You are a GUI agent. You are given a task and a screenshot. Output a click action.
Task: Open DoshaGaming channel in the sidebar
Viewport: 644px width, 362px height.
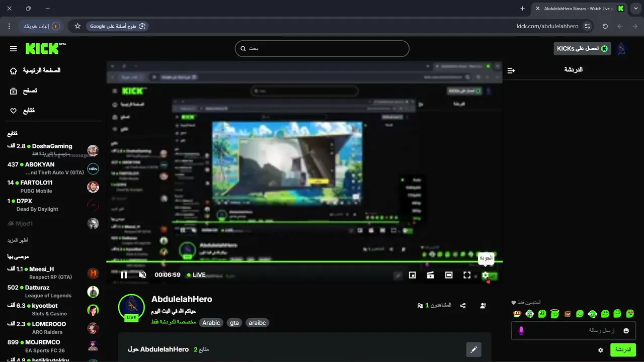[x=53, y=150]
